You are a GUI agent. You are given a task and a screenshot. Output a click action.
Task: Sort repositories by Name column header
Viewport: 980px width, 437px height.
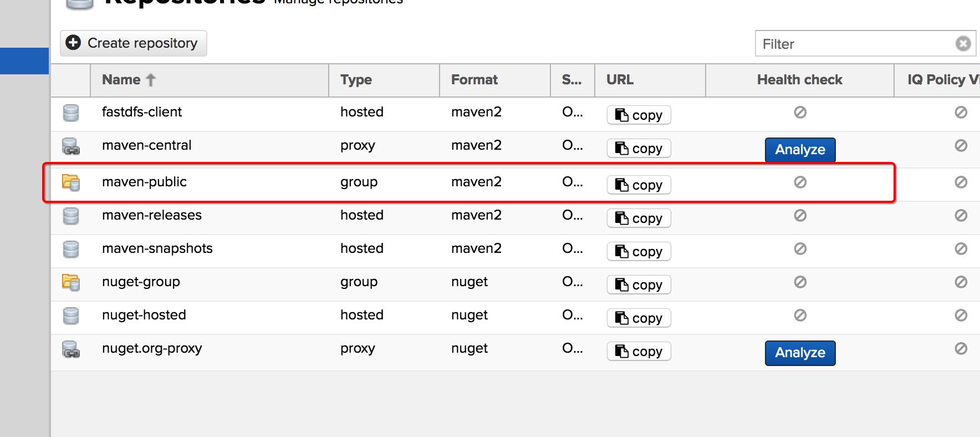point(121,80)
